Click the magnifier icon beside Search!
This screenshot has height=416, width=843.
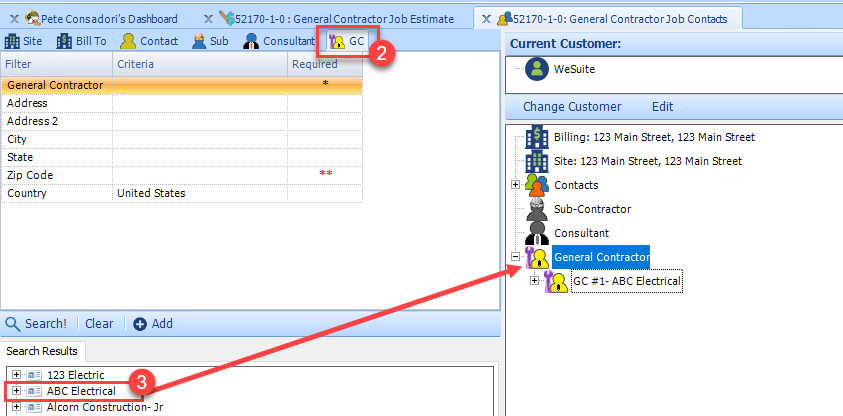tap(12, 324)
